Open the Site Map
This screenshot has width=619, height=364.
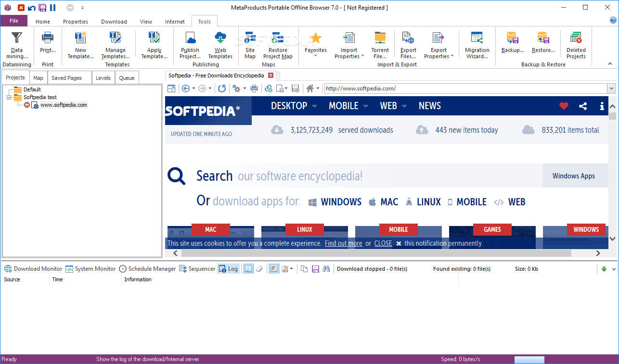point(250,45)
